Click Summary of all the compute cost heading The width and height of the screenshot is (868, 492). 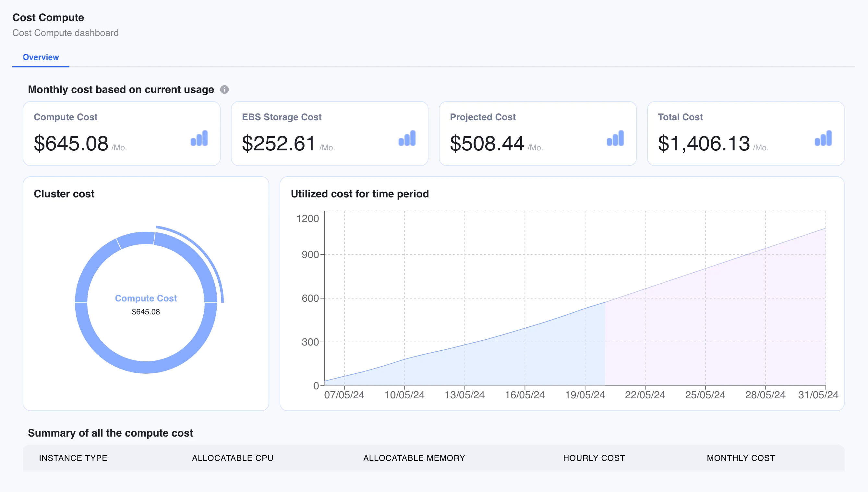coord(110,433)
